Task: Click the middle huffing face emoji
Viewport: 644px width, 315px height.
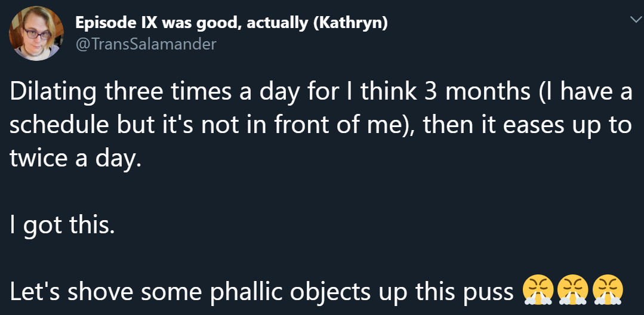Action: (x=572, y=291)
